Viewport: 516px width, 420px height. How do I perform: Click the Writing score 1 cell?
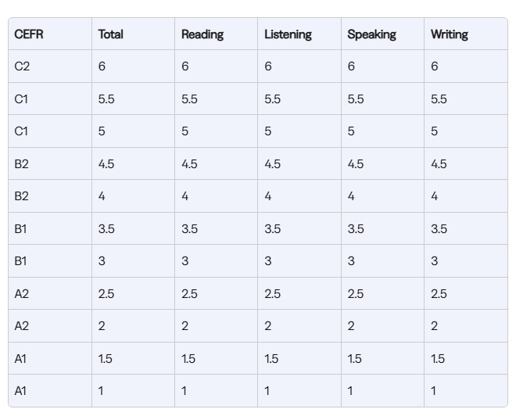tap(434, 391)
